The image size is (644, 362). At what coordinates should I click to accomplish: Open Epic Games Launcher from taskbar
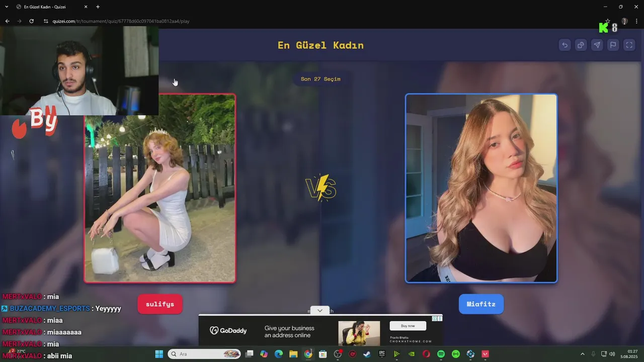point(382,354)
